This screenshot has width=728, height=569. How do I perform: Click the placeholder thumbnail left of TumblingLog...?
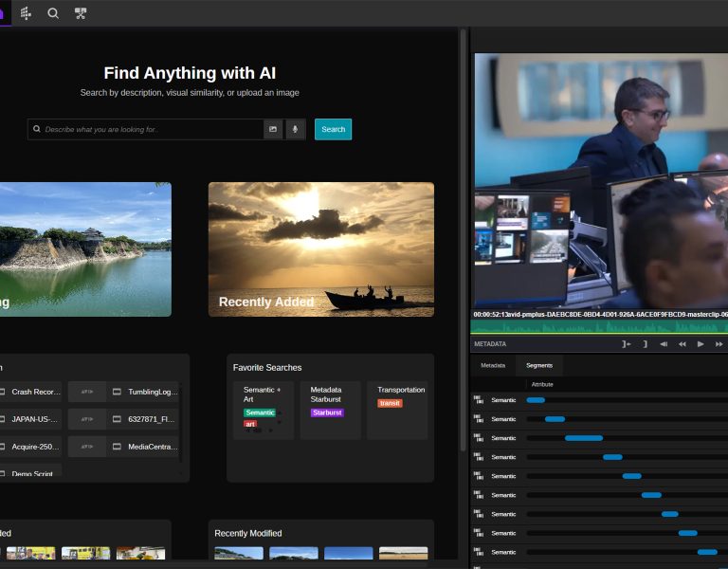point(87,392)
